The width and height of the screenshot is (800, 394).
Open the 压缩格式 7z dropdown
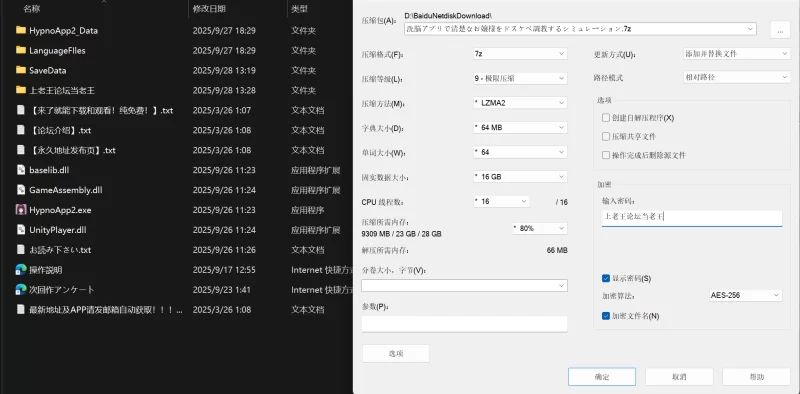click(519, 53)
